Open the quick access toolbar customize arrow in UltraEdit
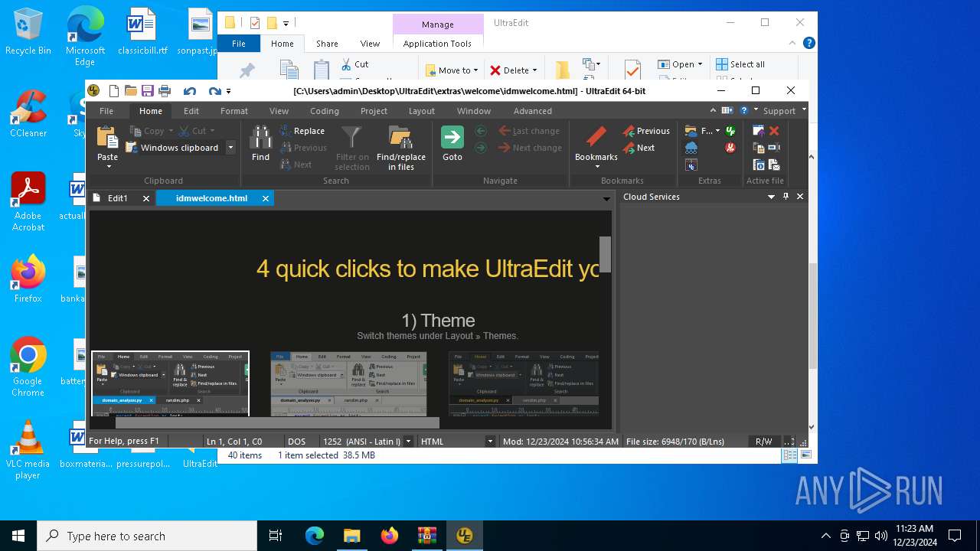 228,91
